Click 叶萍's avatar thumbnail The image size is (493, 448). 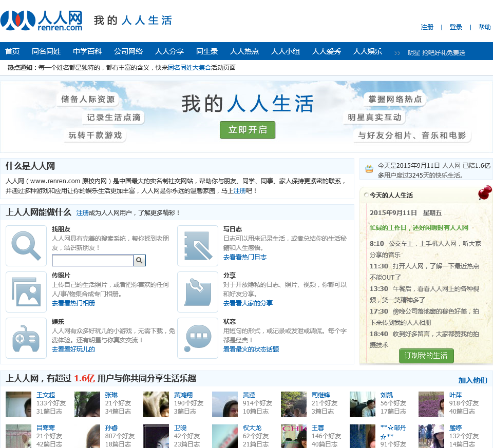431,404
